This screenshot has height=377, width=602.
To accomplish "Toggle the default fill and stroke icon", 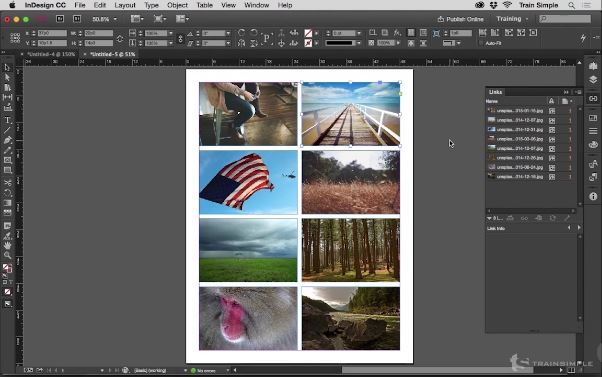I will pyautogui.click(x=5, y=275).
